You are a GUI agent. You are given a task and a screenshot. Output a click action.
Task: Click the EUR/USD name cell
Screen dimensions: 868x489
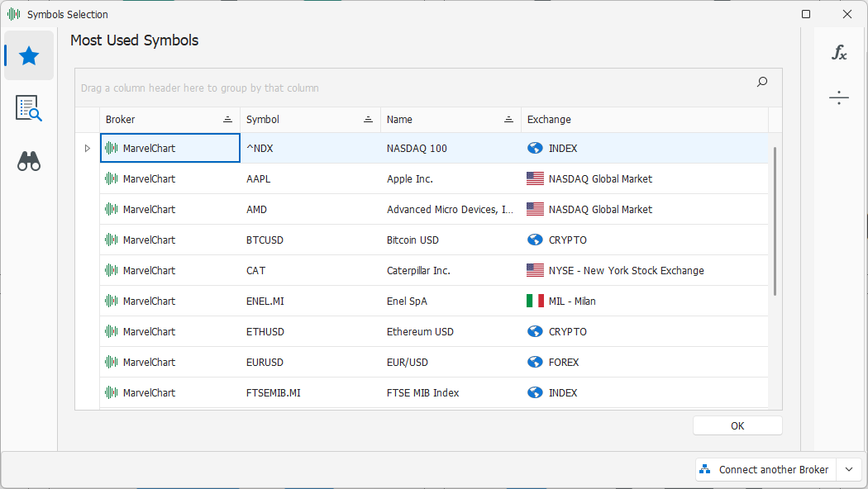pos(451,363)
